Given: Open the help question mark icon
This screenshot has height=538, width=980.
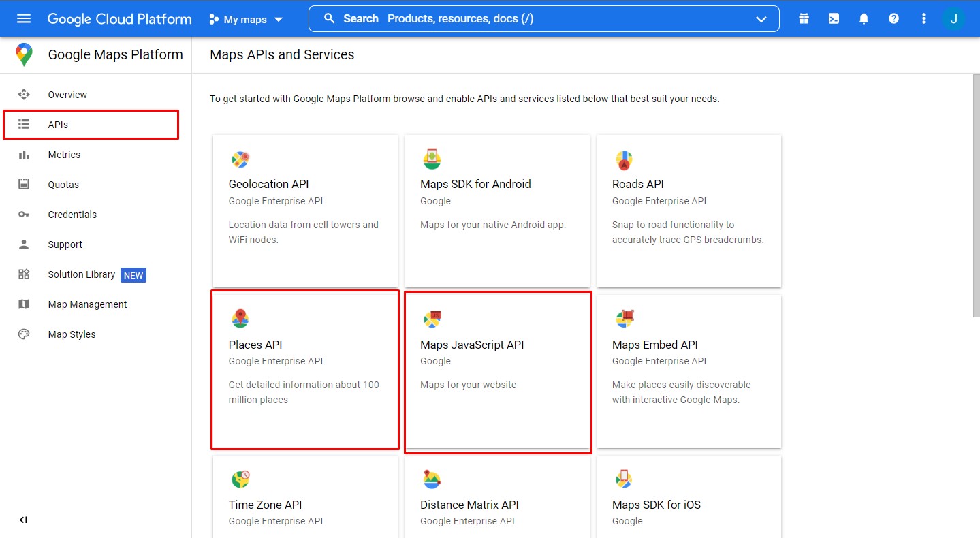Looking at the screenshot, I should coord(894,19).
